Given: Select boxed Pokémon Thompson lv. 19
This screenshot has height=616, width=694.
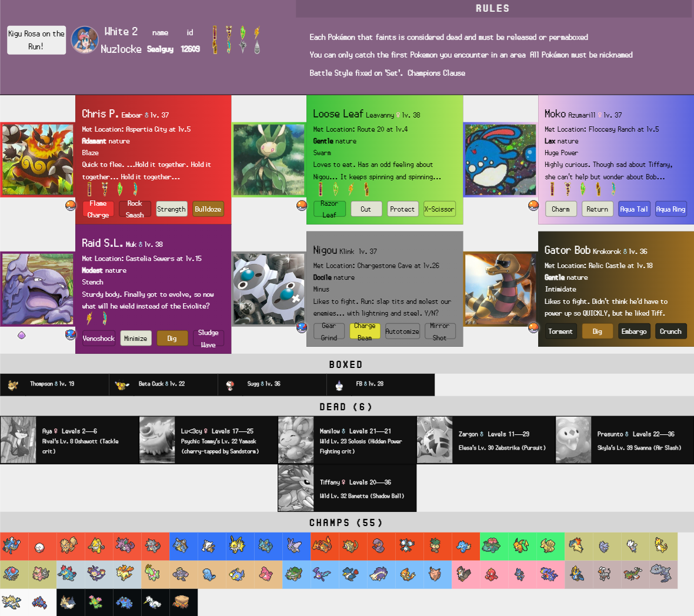Looking at the screenshot, I should 55,384.
